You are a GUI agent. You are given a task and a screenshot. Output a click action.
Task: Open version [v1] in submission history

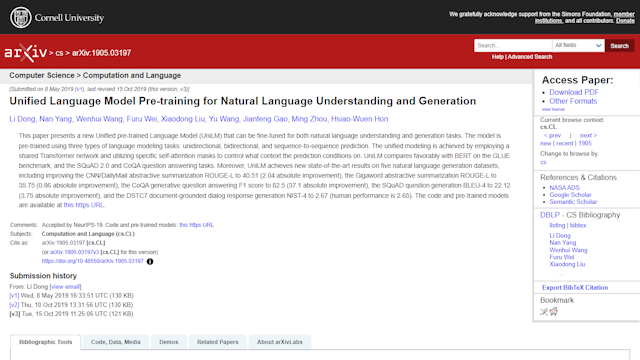pos(14,296)
